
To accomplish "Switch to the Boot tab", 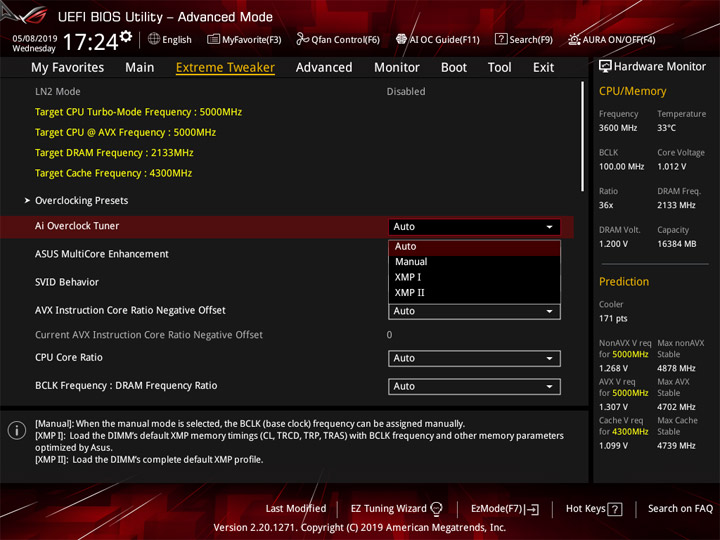I will 454,68.
